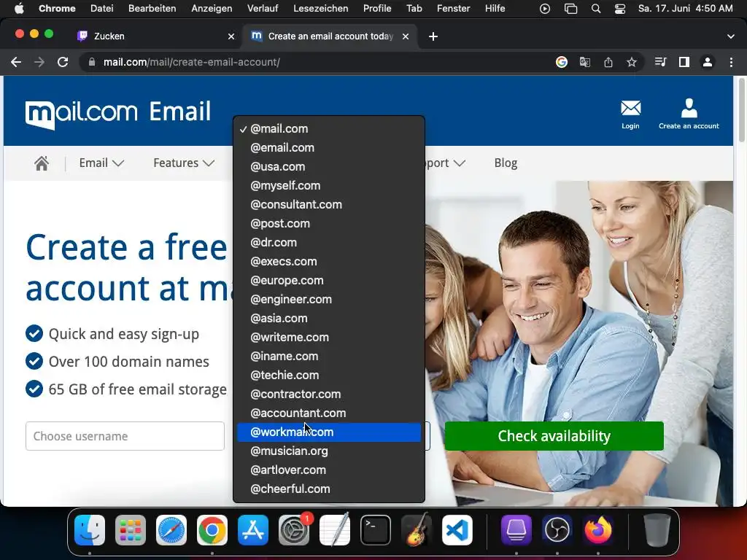
Task: Open App Store in the Dock
Action: pyautogui.click(x=253, y=530)
